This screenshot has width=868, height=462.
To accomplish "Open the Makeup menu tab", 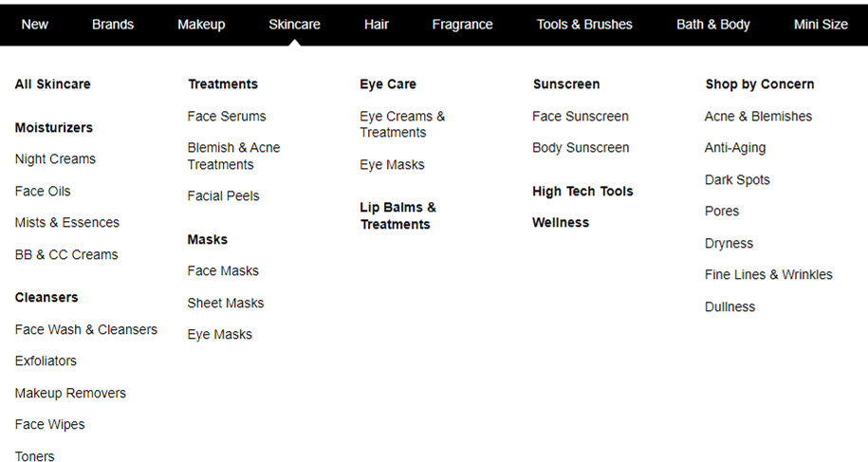I will point(201,25).
